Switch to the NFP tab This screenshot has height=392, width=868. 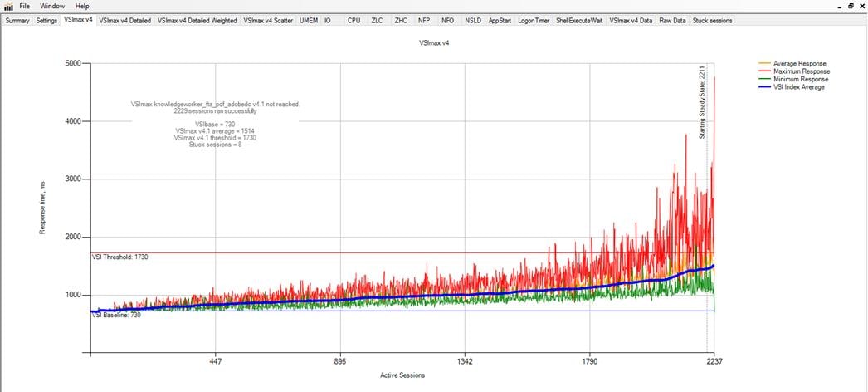[x=425, y=21]
